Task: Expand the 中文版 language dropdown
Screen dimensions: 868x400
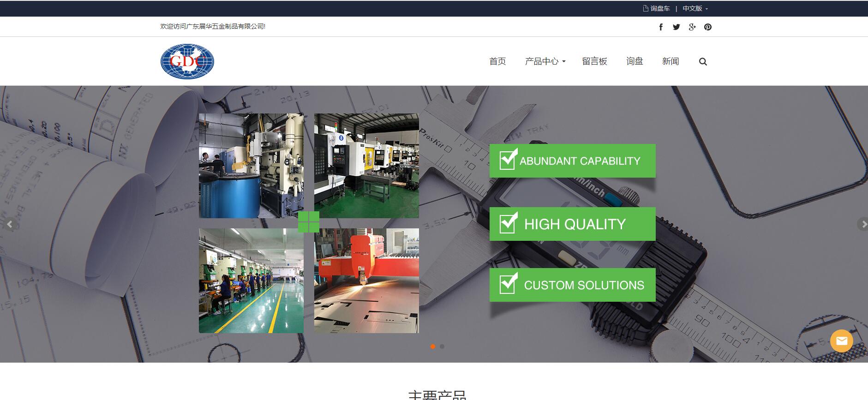Action: (x=695, y=8)
